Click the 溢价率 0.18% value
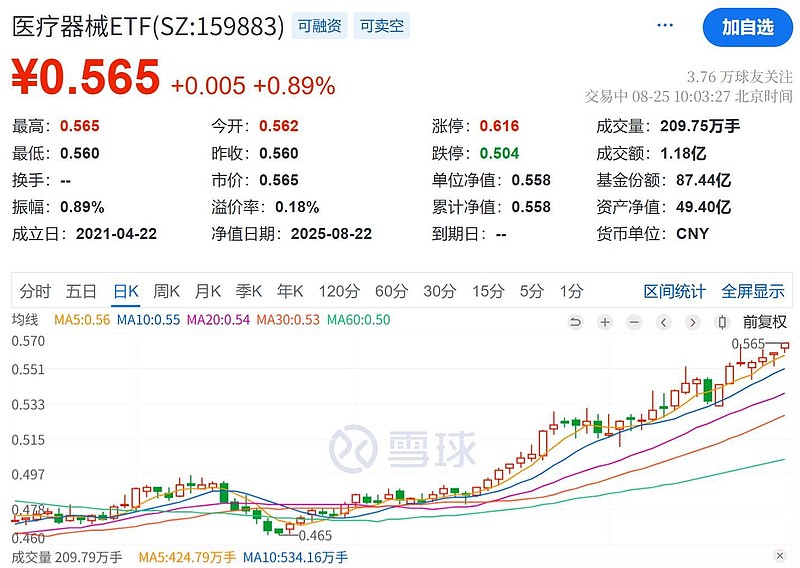Screen dimensions: 800x568 click(x=297, y=207)
